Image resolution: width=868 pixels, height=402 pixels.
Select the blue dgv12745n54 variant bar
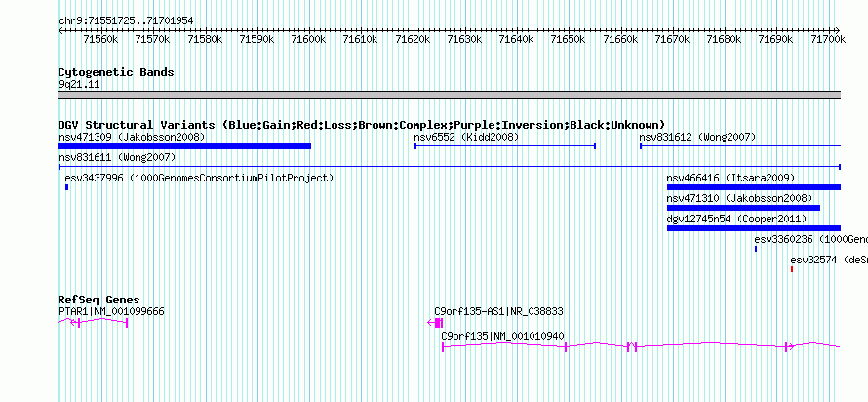pos(754,228)
